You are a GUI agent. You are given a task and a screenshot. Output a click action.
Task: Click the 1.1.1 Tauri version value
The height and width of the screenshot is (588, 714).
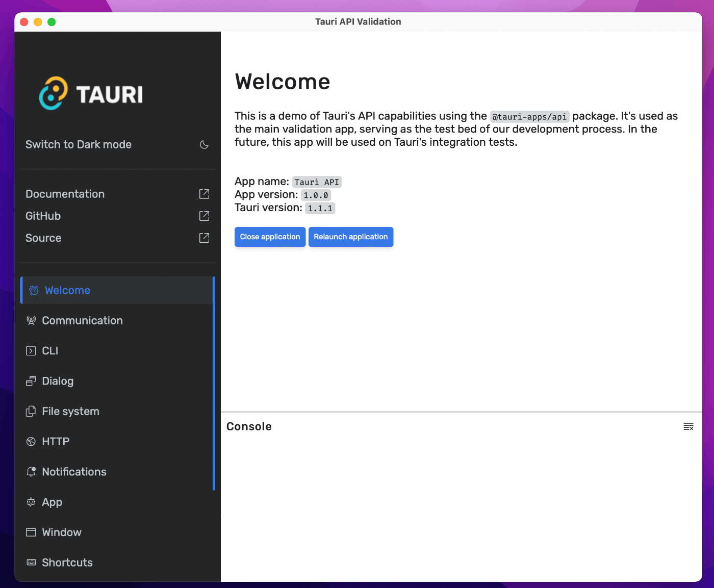point(320,208)
